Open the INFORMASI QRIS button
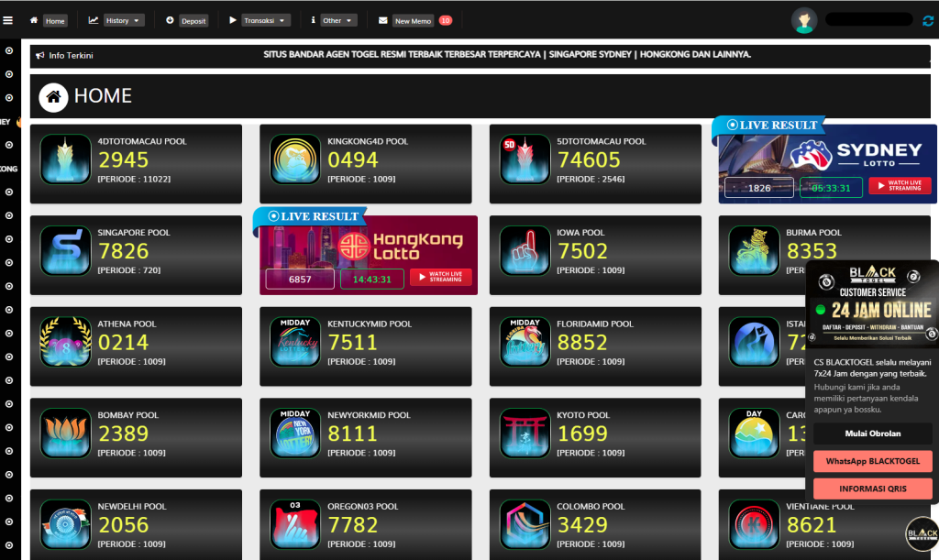939x560 pixels. click(873, 489)
